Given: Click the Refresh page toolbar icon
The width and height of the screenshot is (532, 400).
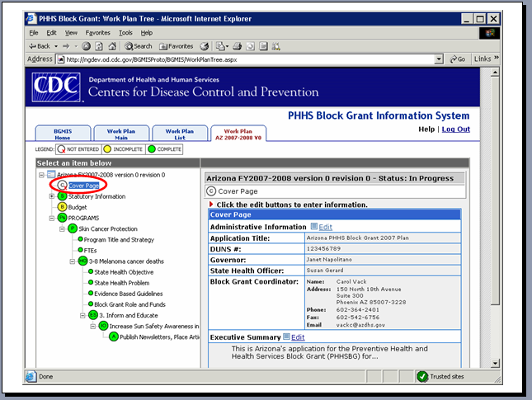Looking at the screenshot, I should click(x=99, y=46).
